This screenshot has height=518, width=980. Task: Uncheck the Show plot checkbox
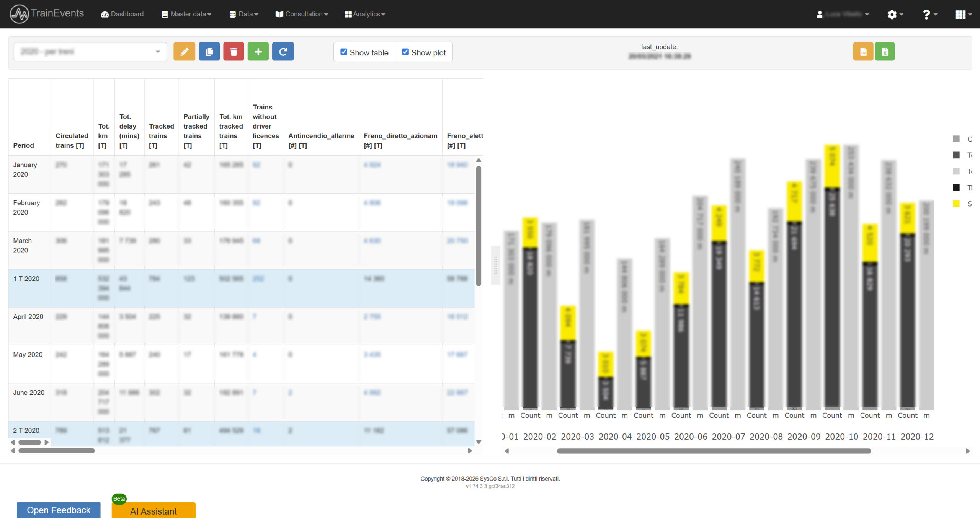[405, 52]
